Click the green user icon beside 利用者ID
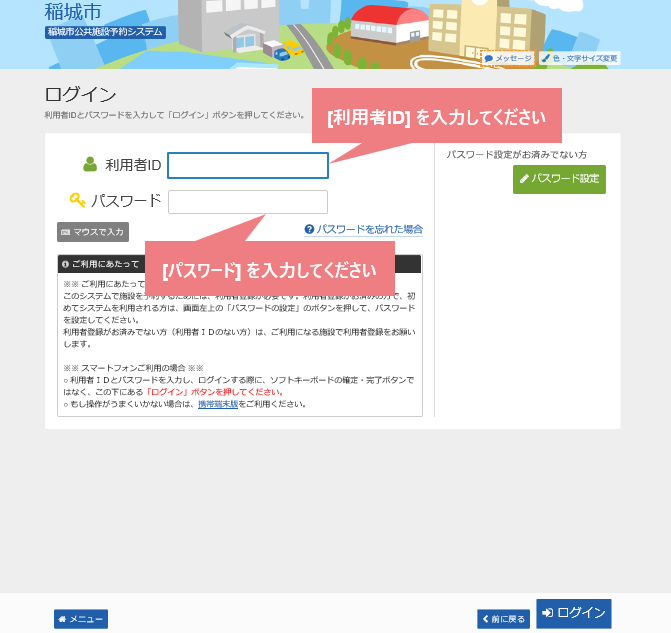 [x=90, y=164]
